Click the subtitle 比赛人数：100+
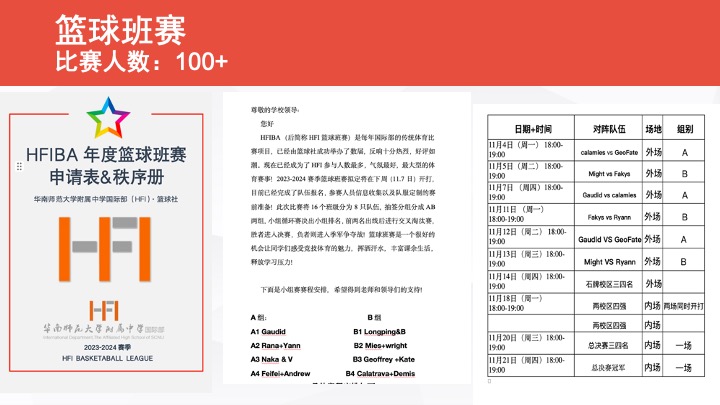Image resolution: width=720 pixels, height=405 pixels. point(141,62)
